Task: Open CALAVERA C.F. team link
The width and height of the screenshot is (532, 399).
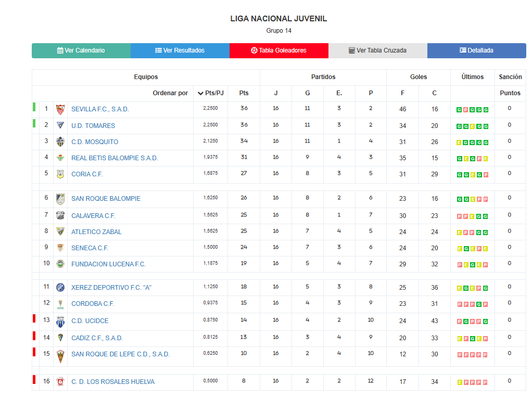Action: coord(93,216)
